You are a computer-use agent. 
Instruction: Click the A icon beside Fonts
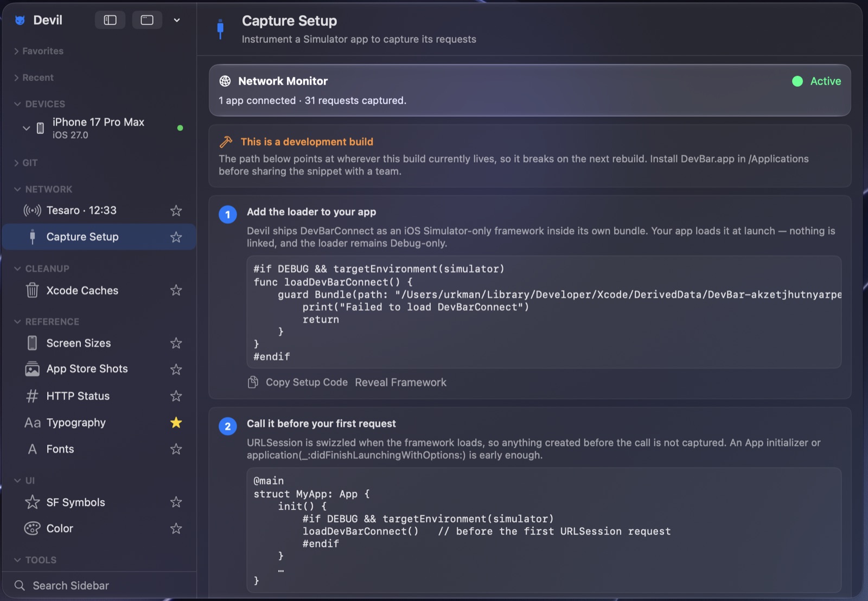click(x=32, y=449)
